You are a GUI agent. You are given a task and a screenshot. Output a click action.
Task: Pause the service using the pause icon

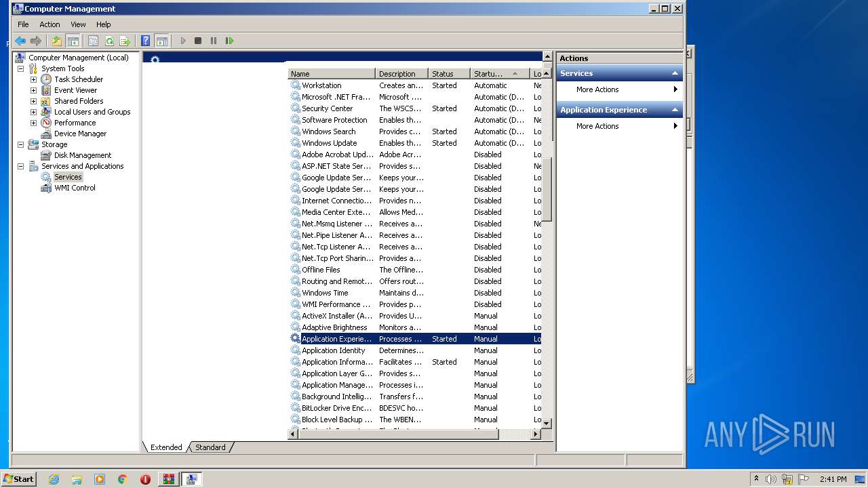214,41
